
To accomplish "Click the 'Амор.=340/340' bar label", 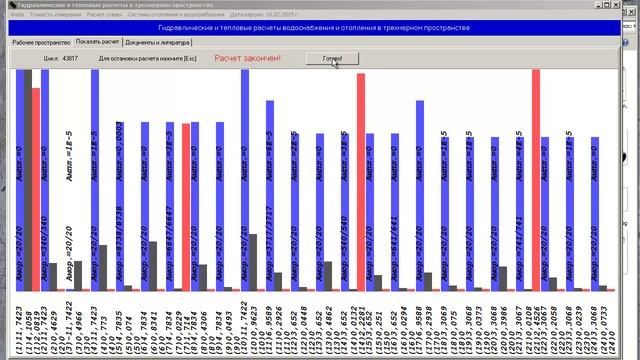I will [45, 249].
